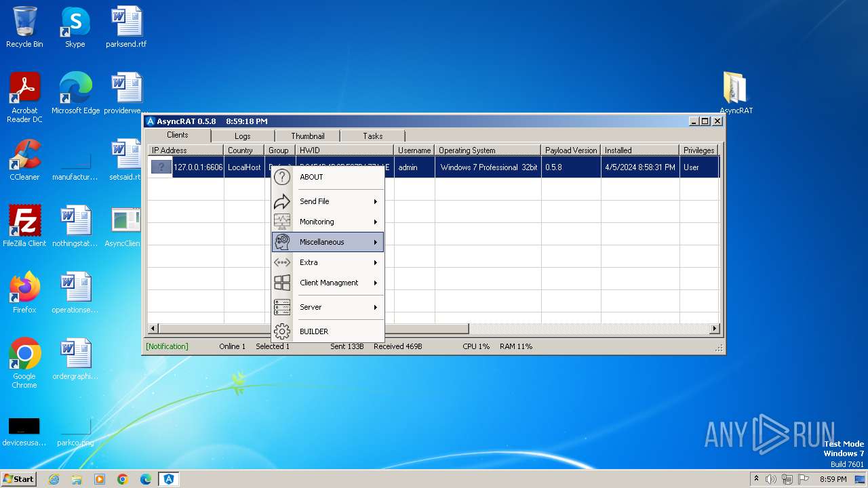868x488 pixels.
Task: Click the [Notification] status label
Action: [167, 346]
